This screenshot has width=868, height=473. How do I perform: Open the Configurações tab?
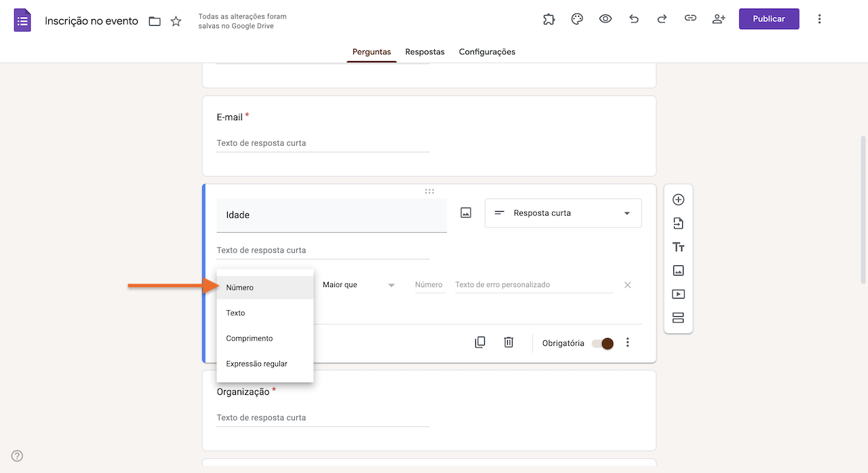coord(487,52)
